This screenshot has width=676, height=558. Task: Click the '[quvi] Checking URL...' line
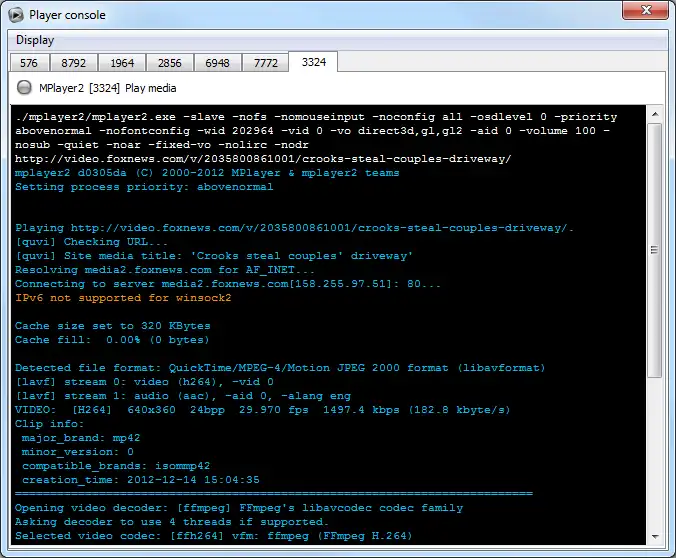(91, 241)
